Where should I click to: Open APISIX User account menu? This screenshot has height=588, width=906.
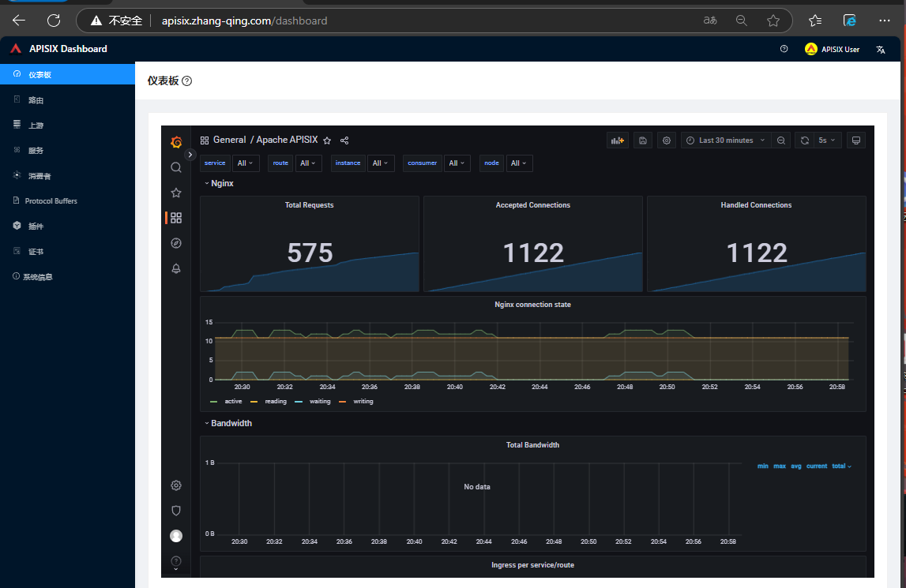832,49
